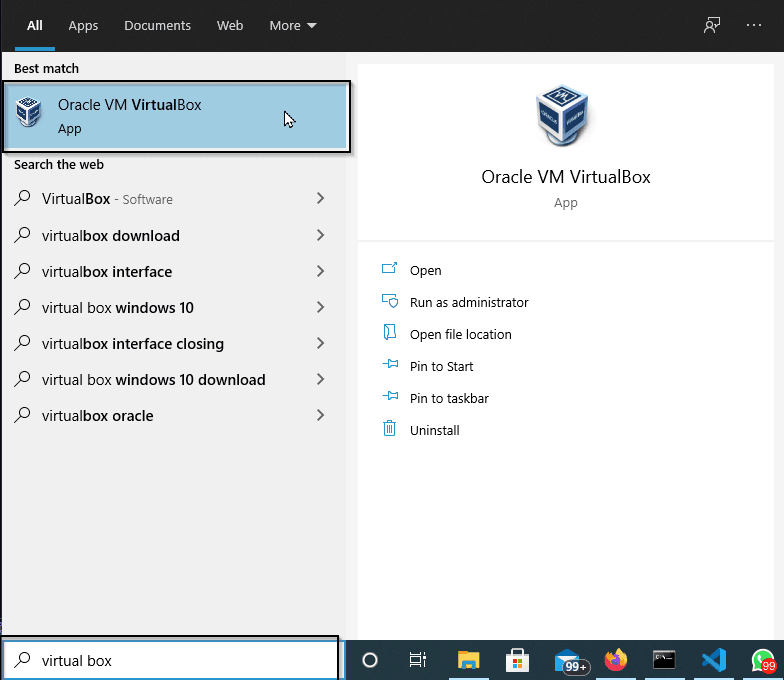Open the Command Prompt taskbar icon
Screen dimensions: 784x680
[664, 660]
